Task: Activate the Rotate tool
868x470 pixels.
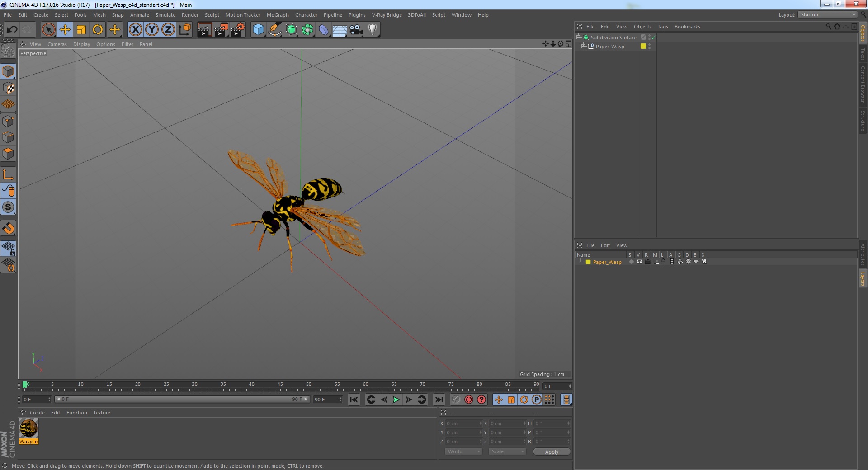Action: pos(98,30)
